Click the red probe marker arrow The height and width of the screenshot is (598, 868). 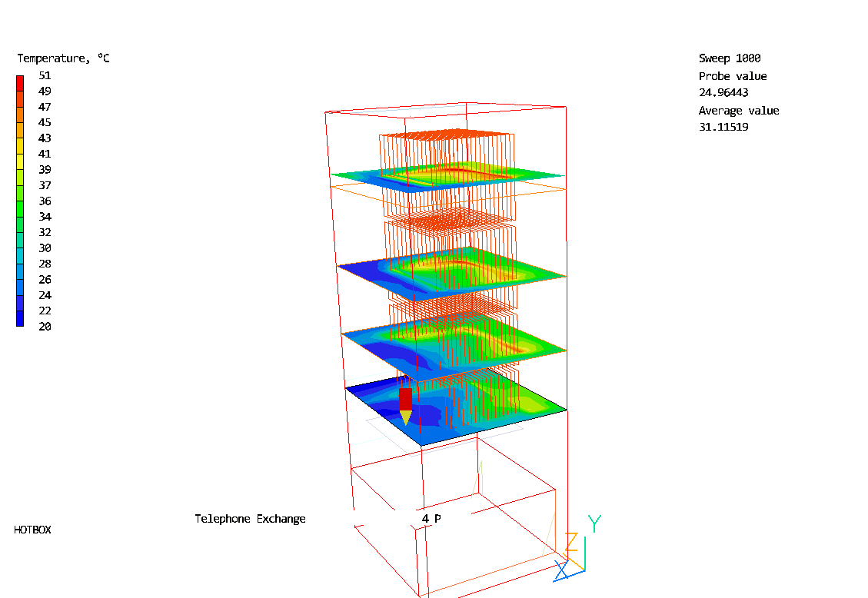[405, 399]
